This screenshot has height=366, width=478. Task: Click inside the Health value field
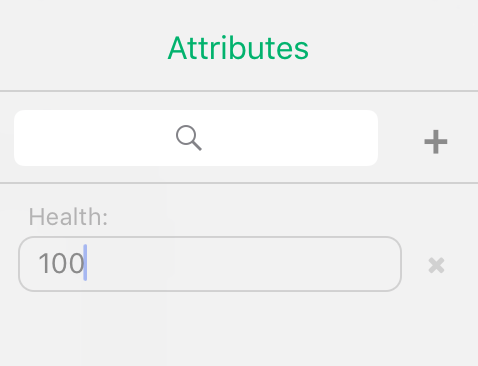point(210,264)
